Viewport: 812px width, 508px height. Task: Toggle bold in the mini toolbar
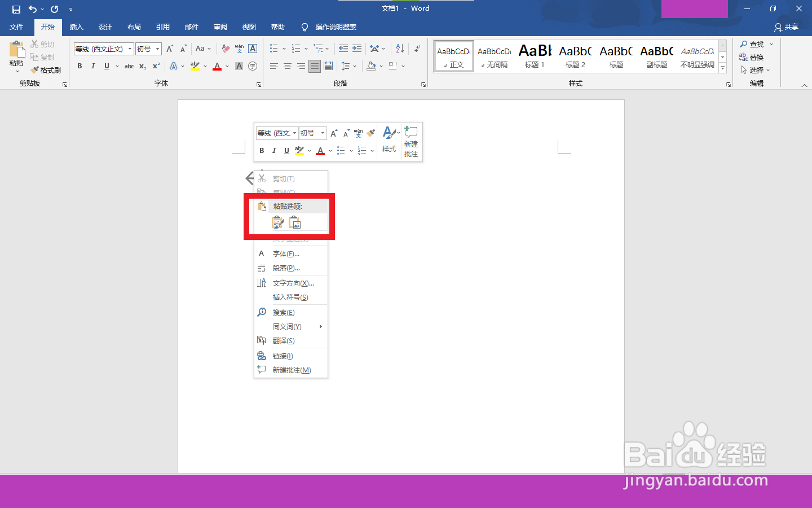[262, 151]
